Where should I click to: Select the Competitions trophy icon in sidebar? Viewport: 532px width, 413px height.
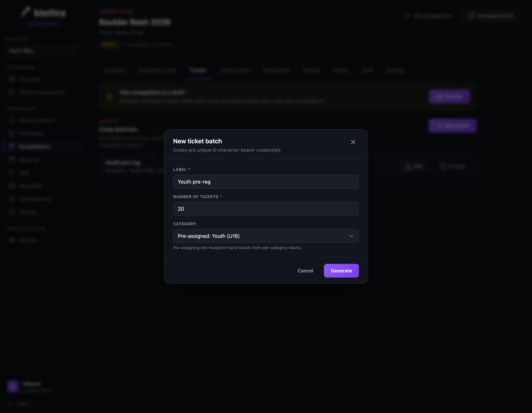click(12, 146)
